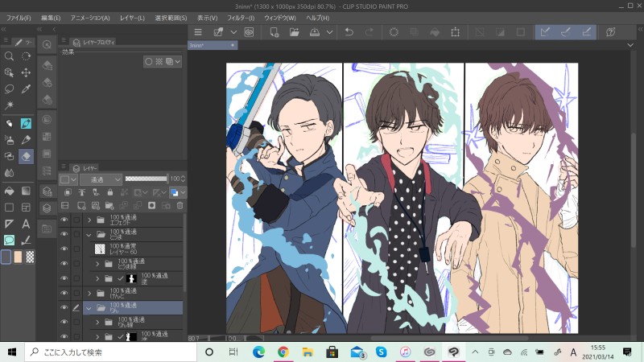This screenshot has width=644, height=362.
Task: Create new layer folder icon
Action: (x=109, y=206)
